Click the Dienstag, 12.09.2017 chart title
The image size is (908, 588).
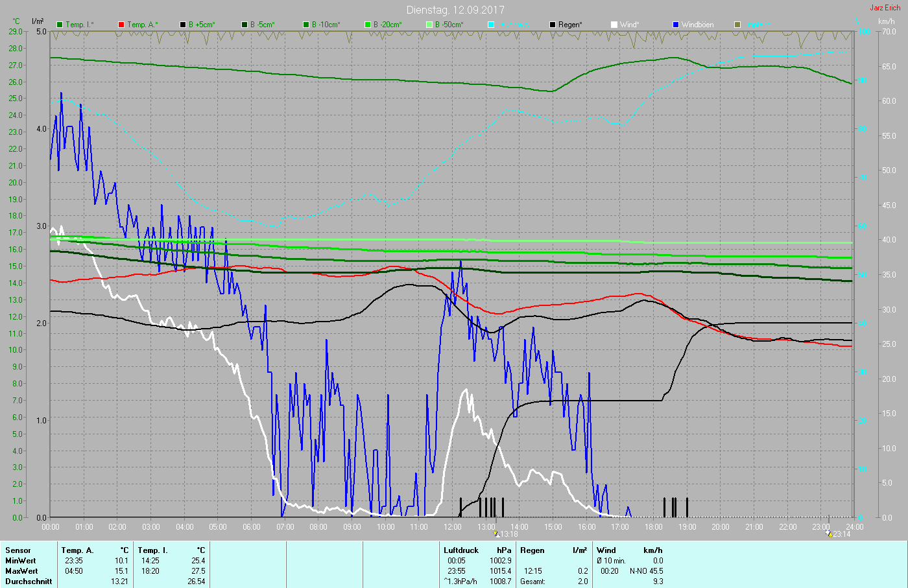(x=455, y=10)
